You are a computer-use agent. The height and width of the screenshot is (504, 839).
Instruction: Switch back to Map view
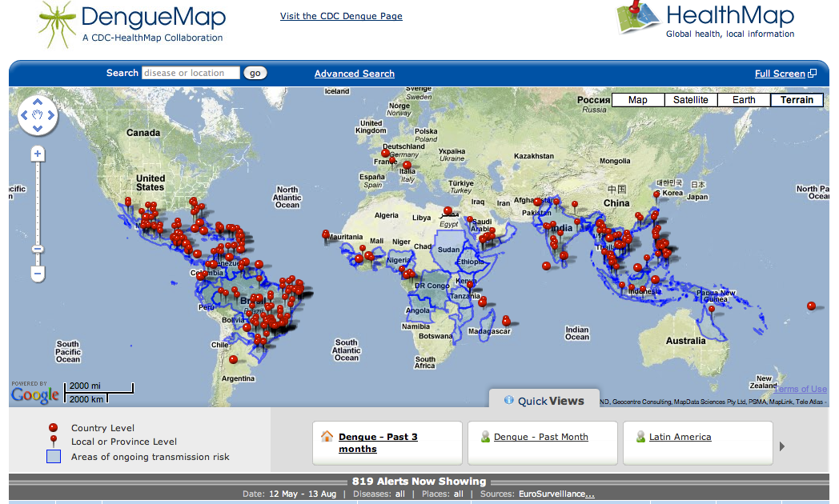(638, 99)
